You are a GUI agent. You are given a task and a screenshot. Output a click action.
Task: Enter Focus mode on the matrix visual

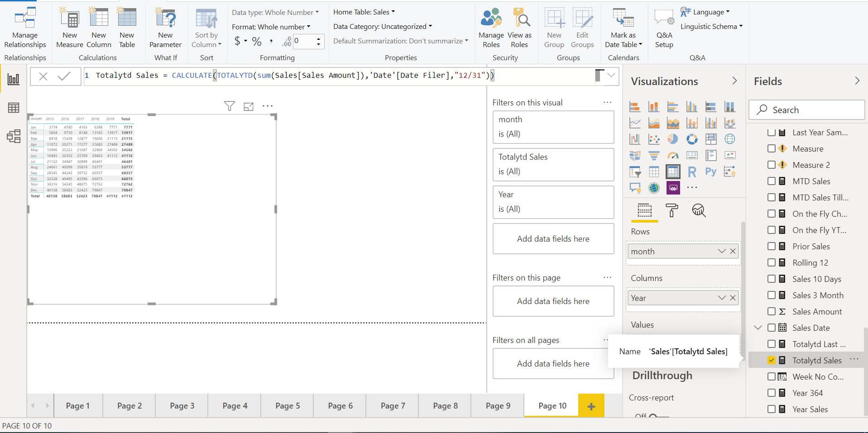click(x=249, y=106)
